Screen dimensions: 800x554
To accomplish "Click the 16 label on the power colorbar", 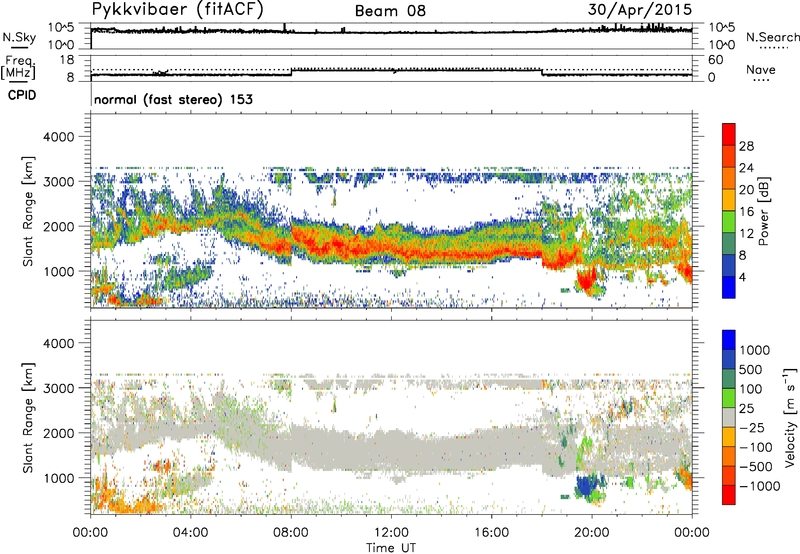I will [746, 212].
